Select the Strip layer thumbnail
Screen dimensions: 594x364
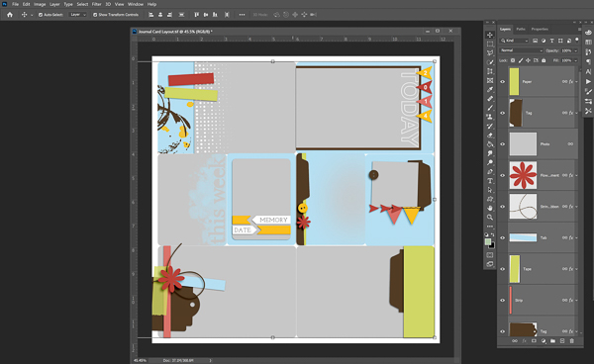click(x=511, y=300)
